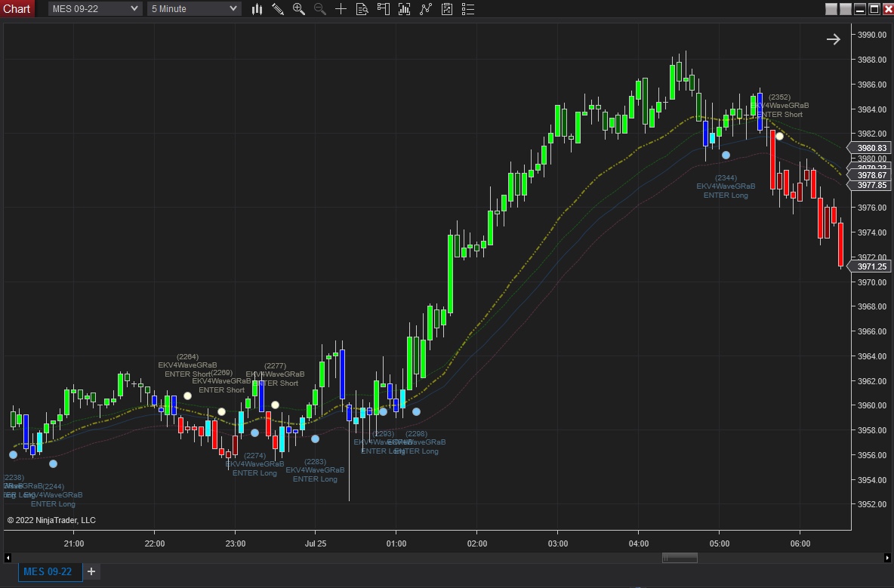894x588 pixels.
Task: Select blue dot above 2238 label
Action: click(13, 454)
